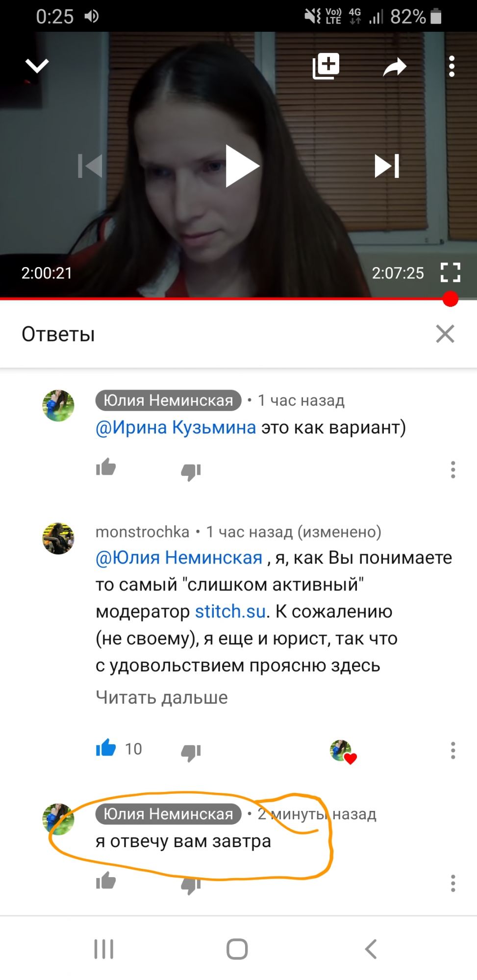Go to previous video

coord(90,166)
